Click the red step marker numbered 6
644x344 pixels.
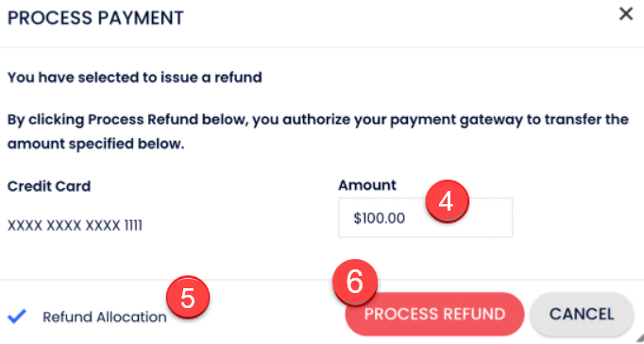click(355, 282)
